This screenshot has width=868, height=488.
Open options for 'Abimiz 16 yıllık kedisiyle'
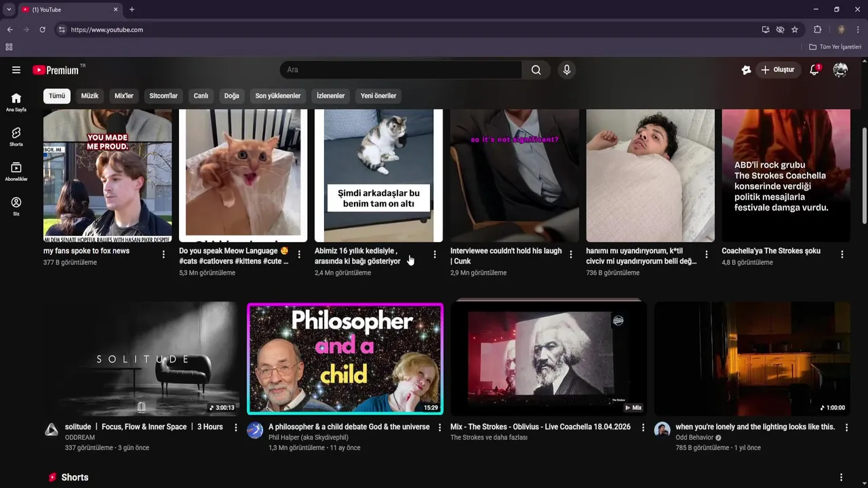[435, 254]
